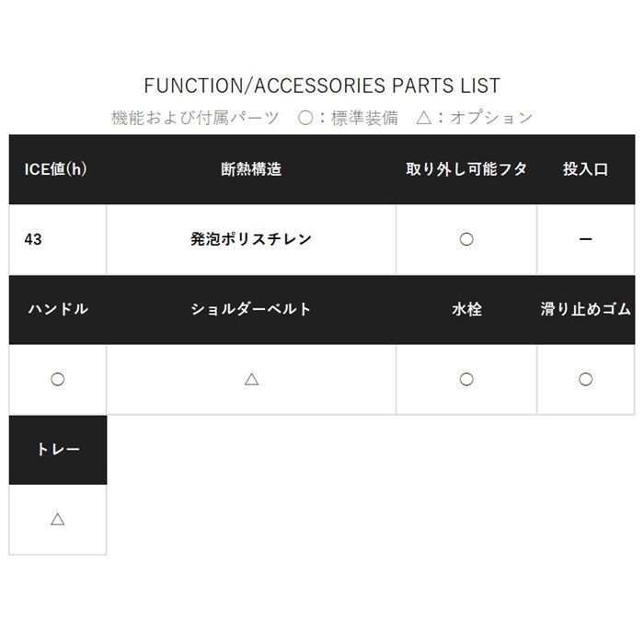Select the トレー header cell
The height and width of the screenshot is (644, 644).
(x=57, y=450)
